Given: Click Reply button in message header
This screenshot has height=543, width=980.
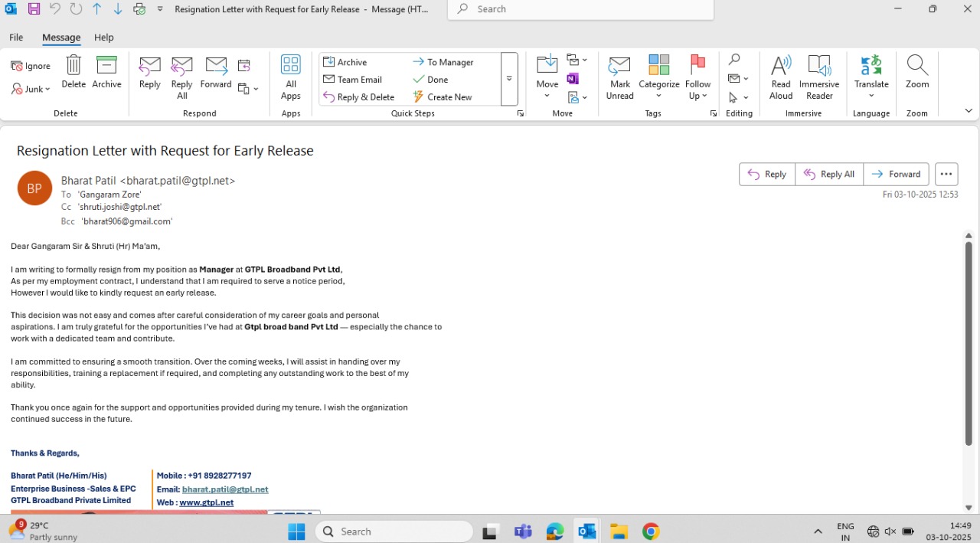Looking at the screenshot, I should [767, 174].
